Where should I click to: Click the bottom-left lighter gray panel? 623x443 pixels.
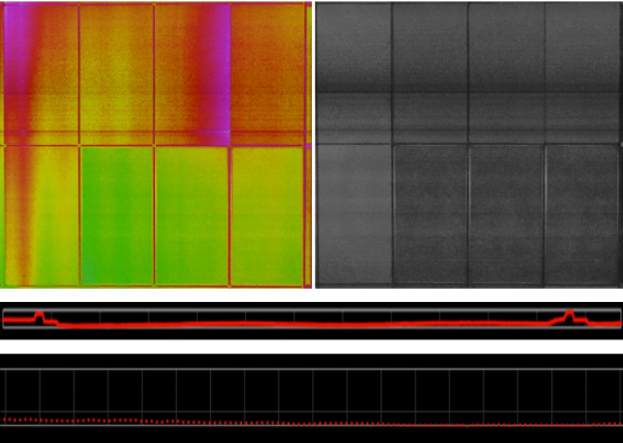point(355,214)
